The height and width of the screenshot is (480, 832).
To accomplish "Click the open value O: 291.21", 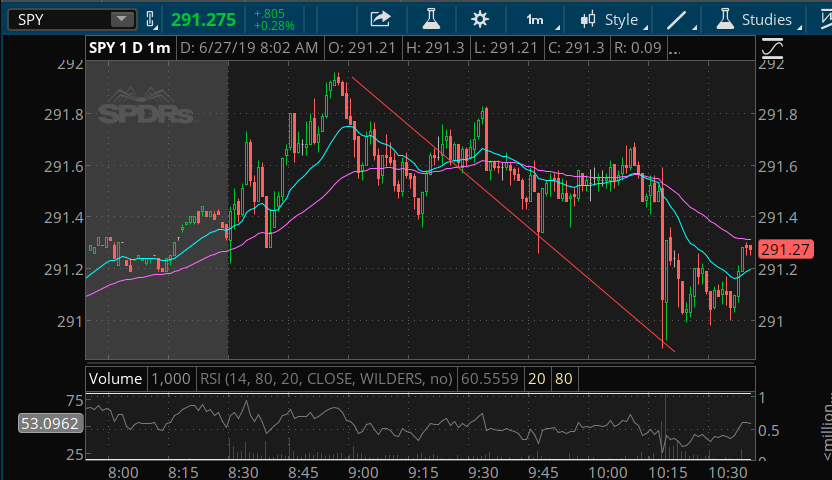I will point(362,48).
